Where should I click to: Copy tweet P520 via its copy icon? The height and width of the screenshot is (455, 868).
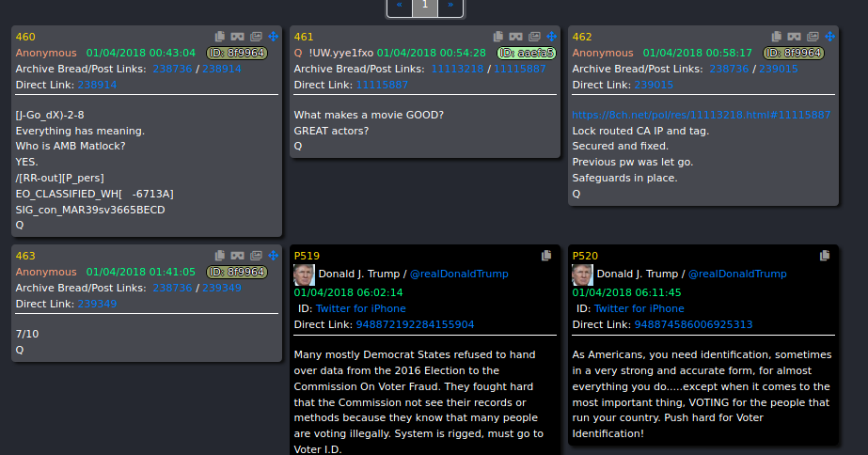825,256
